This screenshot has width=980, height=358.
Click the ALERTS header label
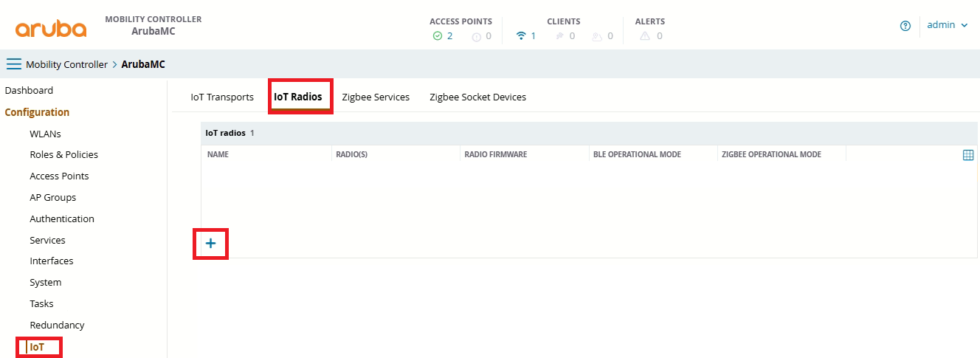click(x=649, y=21)
